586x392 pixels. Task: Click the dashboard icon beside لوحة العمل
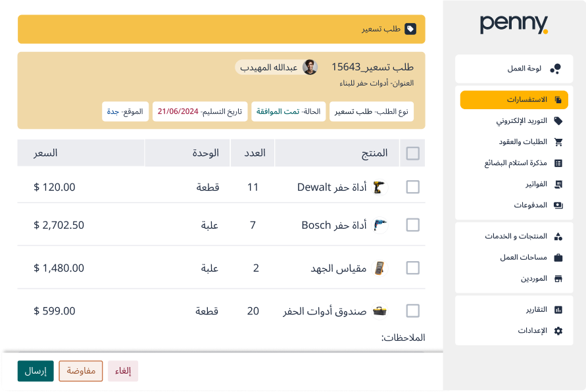(556, 68)
